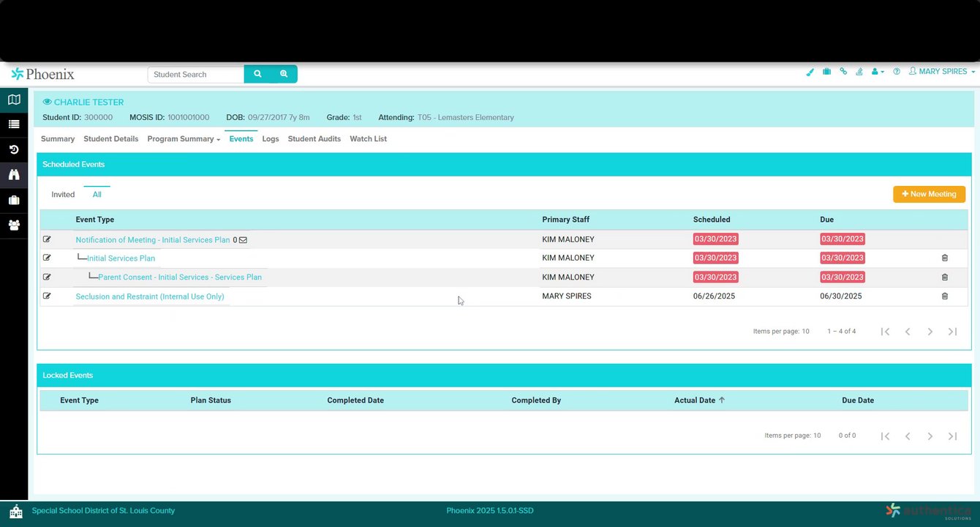Open the list icon in left sidebar

[x=14, y=124]
